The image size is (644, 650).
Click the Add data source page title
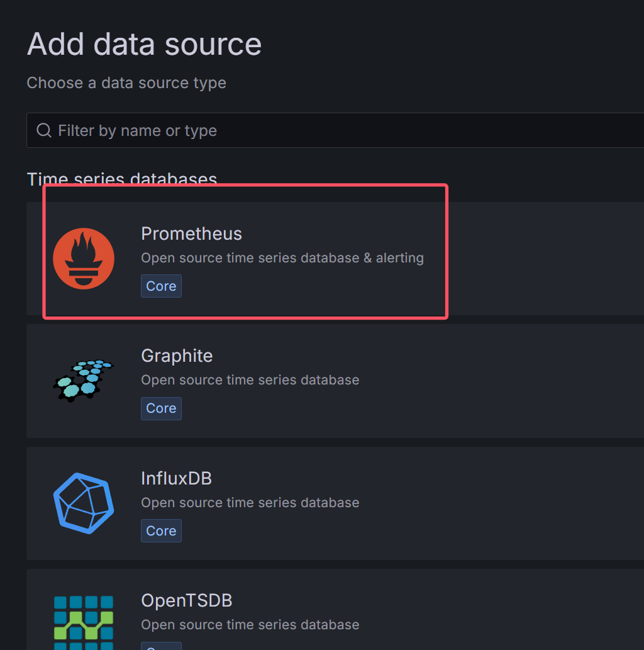coord(144,45)
